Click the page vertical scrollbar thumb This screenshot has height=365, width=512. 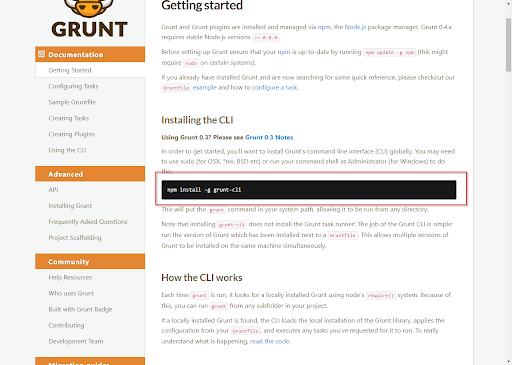508,45
